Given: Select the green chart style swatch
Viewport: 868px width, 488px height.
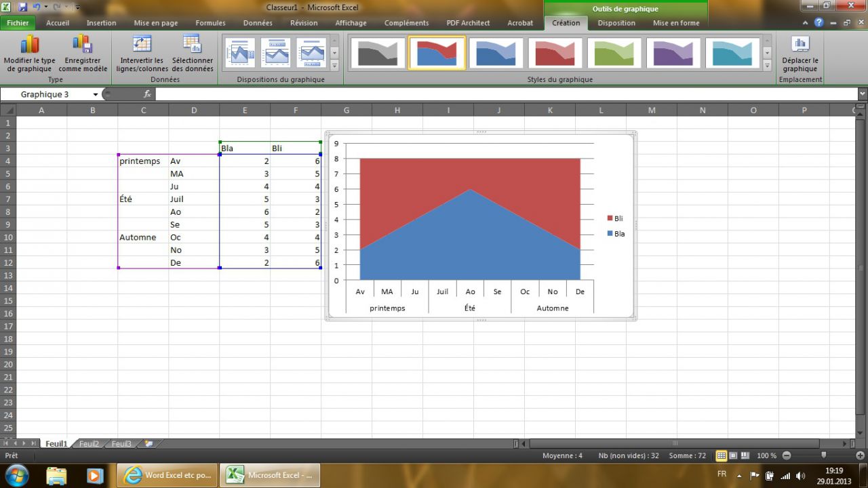Looking at the screenshot, I should click(614, 53).
